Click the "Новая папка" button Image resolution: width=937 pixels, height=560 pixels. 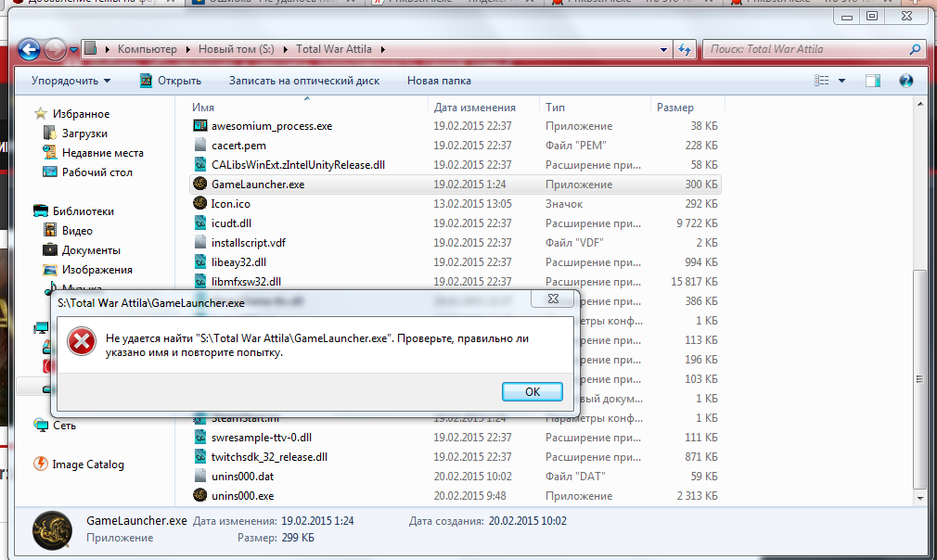(439, 81)
